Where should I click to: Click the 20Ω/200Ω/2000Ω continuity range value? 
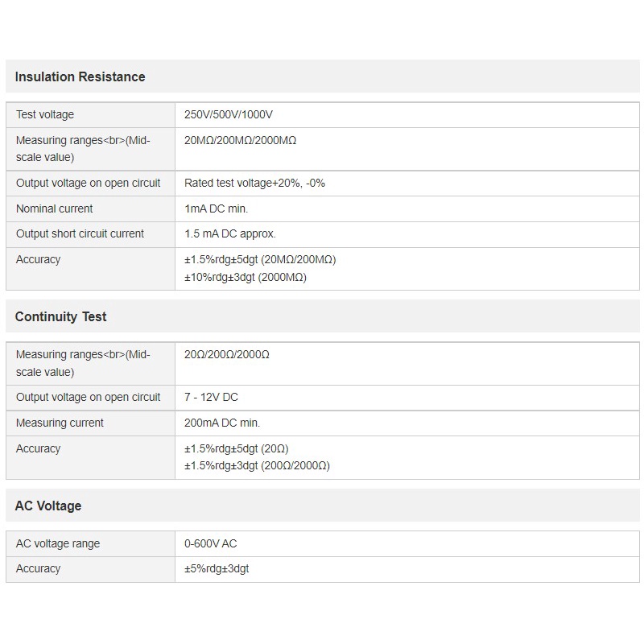(x=227, y=354)
